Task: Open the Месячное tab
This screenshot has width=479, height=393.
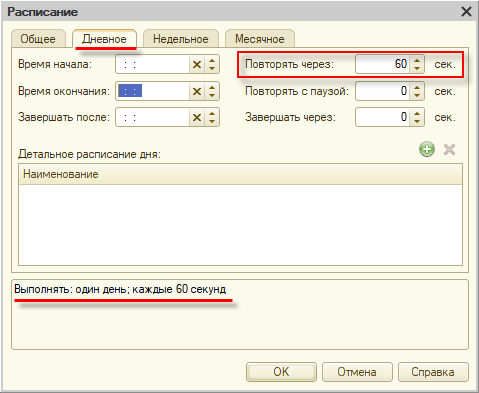Action: point(260,39)
